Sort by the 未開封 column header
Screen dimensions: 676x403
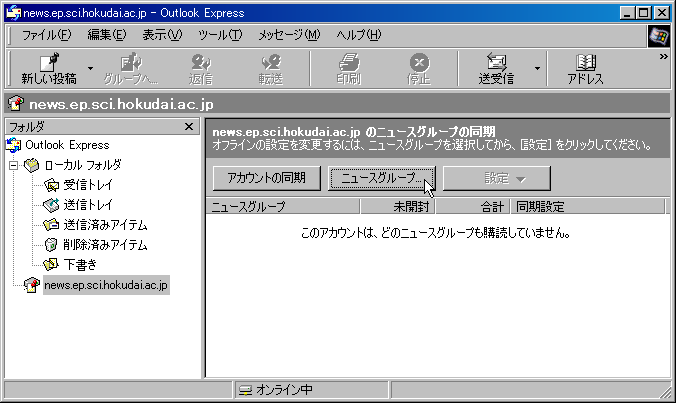(x=397, y=207)
